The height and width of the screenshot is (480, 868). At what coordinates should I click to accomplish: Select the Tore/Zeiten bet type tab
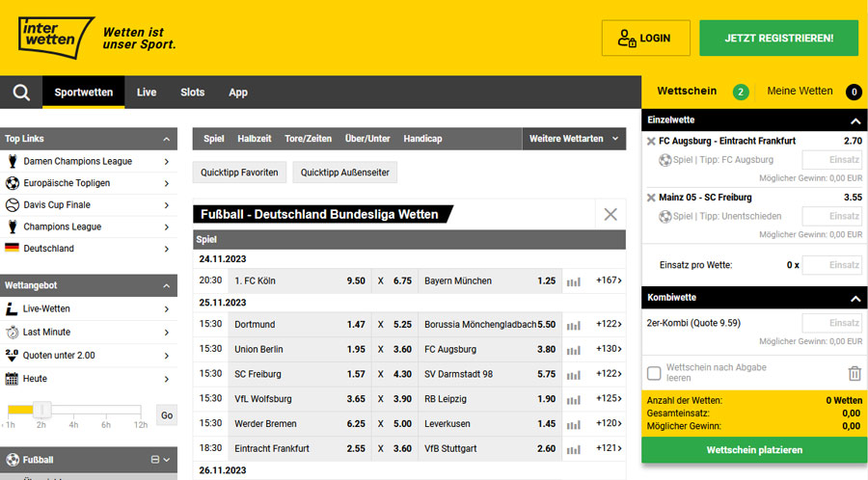(x=308, y=139)
